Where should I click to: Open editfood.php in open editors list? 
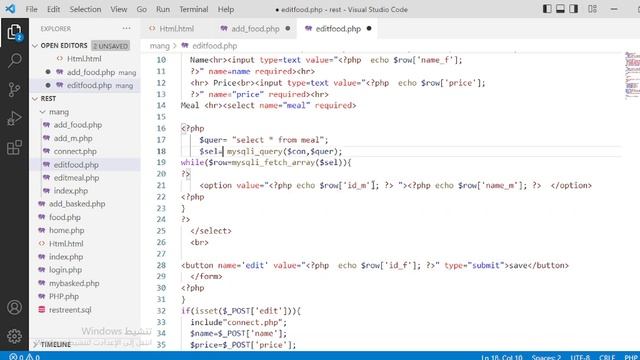click(89, 85)
